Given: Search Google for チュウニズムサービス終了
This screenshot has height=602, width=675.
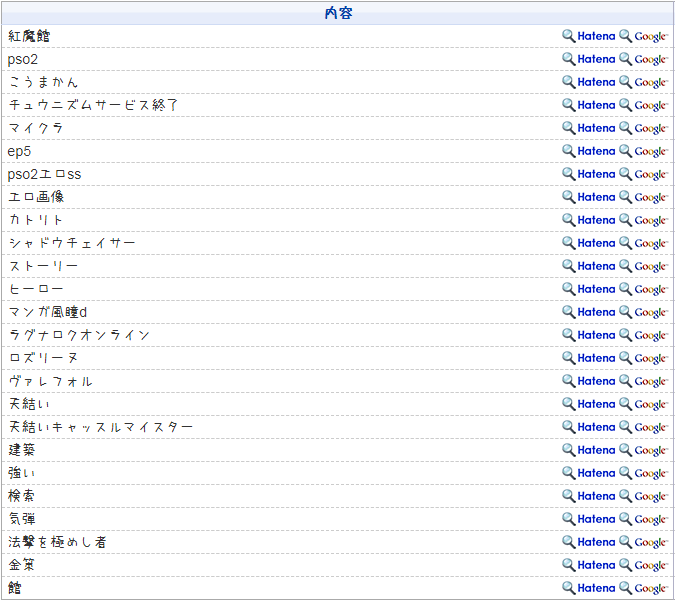Looking at the screenshot, I should click(643, 105).
